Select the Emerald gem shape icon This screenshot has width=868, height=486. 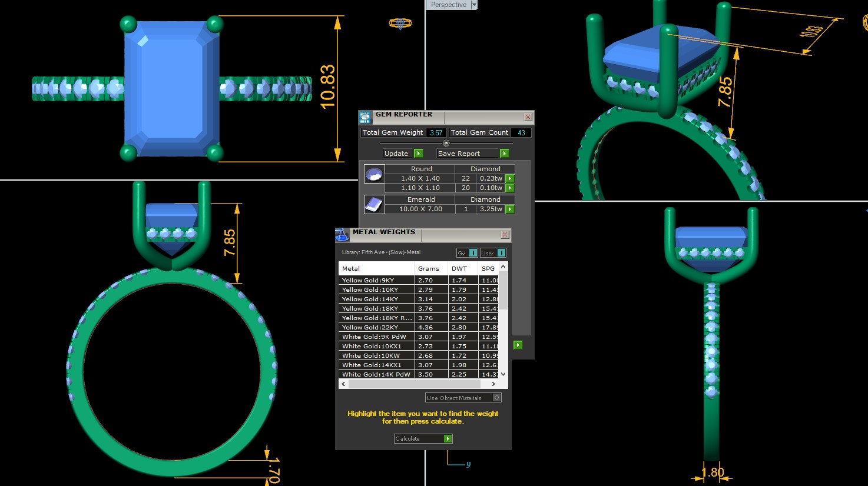coord(374,204)
